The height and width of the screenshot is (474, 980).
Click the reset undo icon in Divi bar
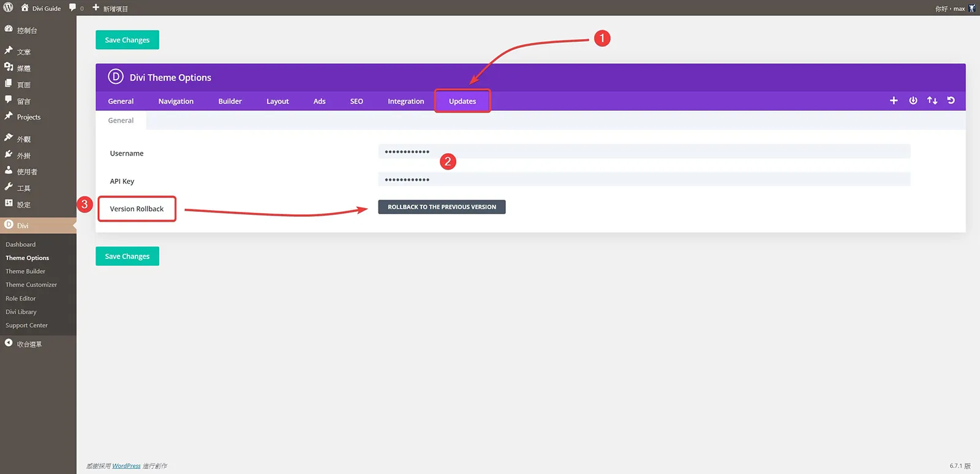point(951,100)
